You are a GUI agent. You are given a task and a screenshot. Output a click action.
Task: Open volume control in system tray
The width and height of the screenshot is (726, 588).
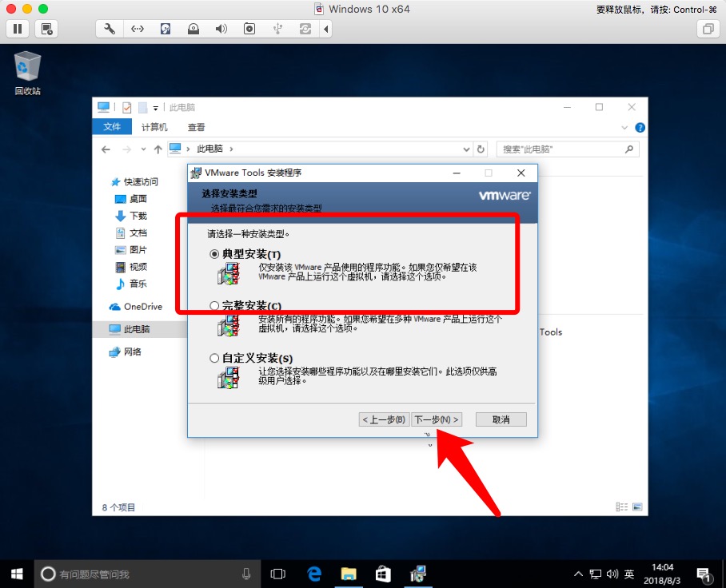(x=612, y=574)
